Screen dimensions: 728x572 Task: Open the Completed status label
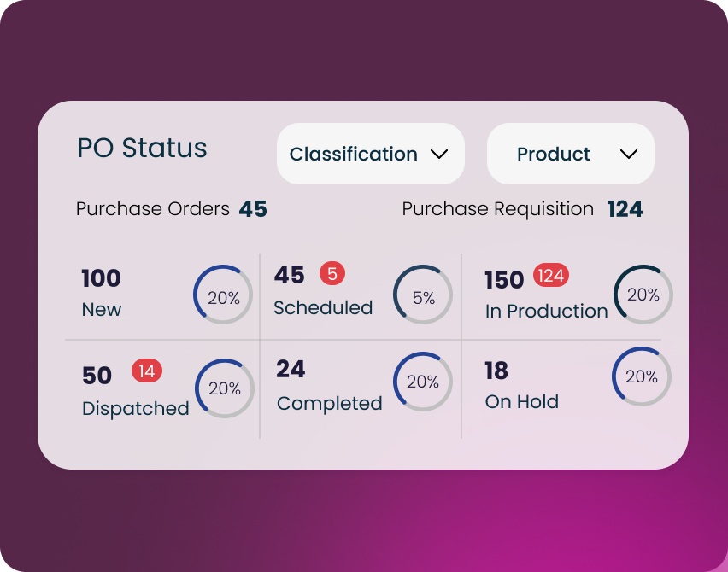tap(329, 403)
